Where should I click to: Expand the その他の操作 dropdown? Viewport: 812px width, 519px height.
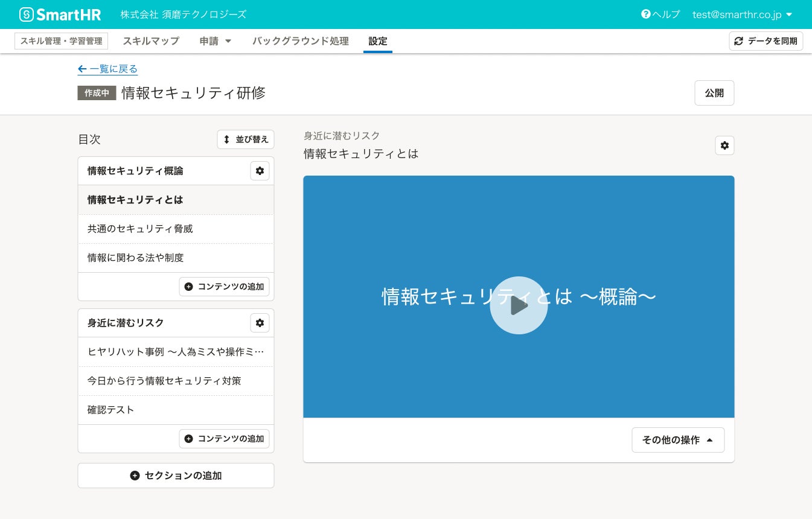678,440
